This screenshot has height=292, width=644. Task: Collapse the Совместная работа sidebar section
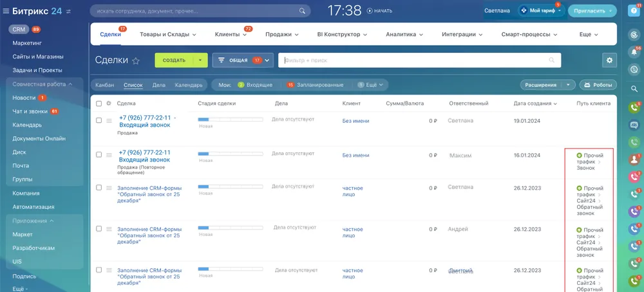coord(70,84)
